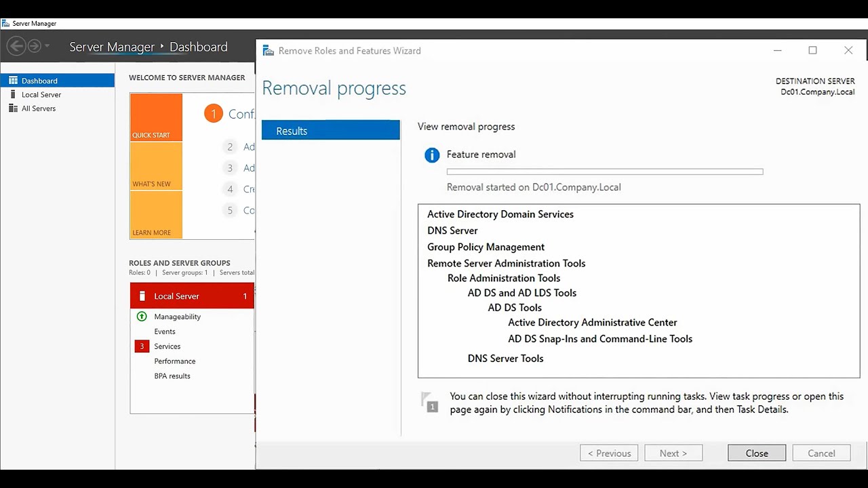Minimize the Remove Roles wizard window
The width and height of the screenshot is (868, 488).
[778, 51]
